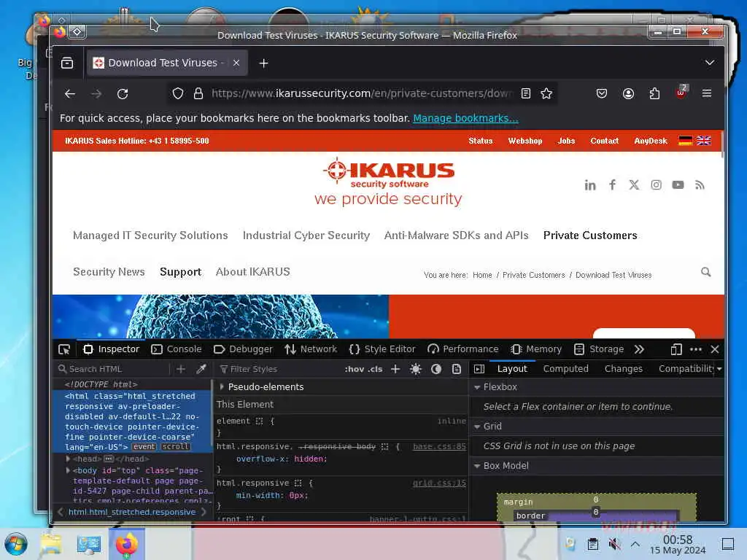Expand the head node in markup
The height and width of the screenshot is (560, 747).
coord(68,459)
